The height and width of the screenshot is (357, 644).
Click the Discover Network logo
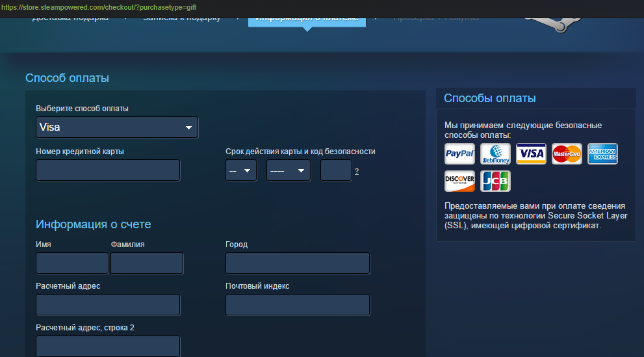459,181
